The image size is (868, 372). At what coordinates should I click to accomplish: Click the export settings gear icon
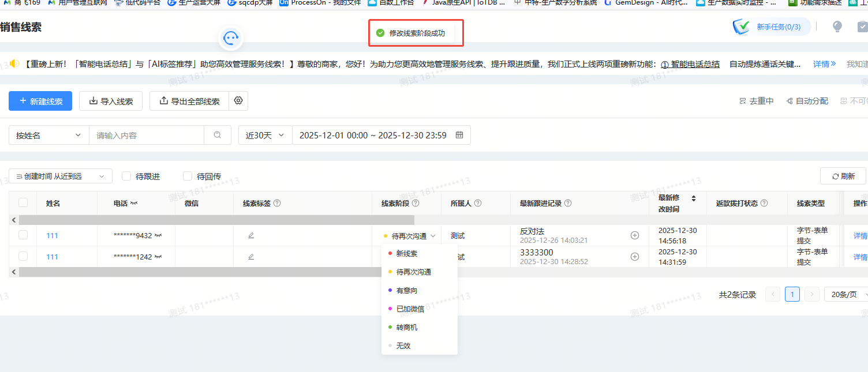(238, 101)
